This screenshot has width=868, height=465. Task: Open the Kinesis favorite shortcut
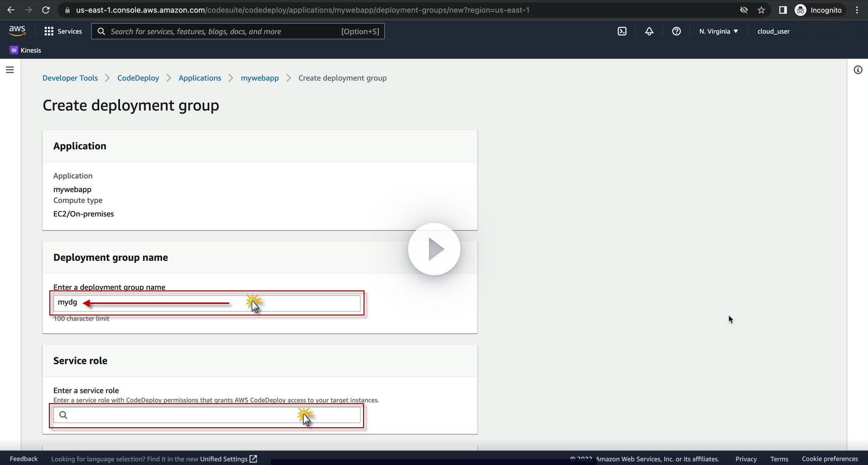click(x=25, y=50)
